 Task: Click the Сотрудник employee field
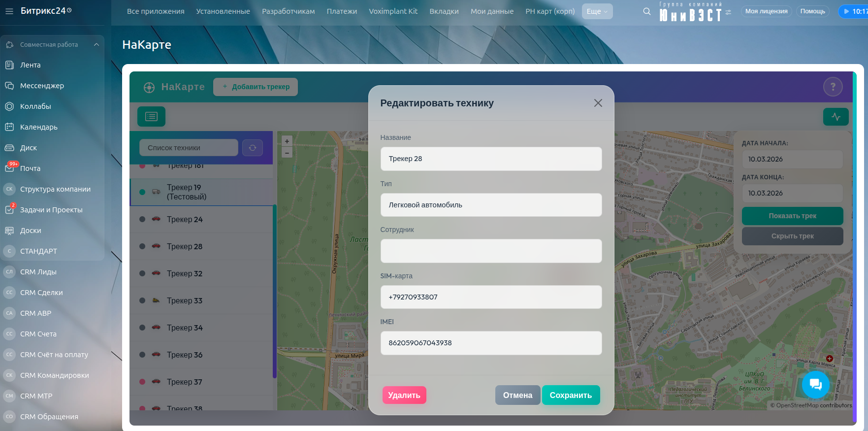(491, 251)
